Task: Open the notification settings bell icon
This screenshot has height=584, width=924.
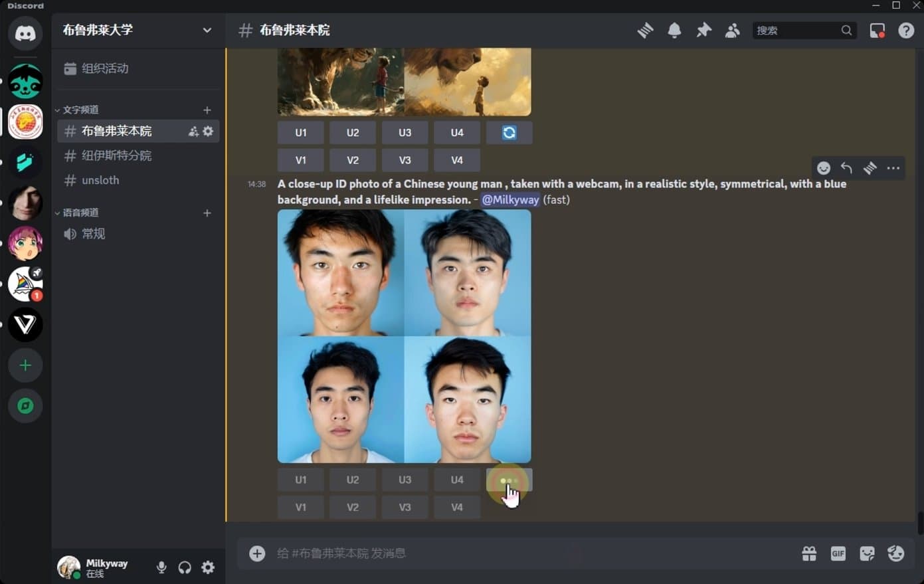Action: coord(674,30)
